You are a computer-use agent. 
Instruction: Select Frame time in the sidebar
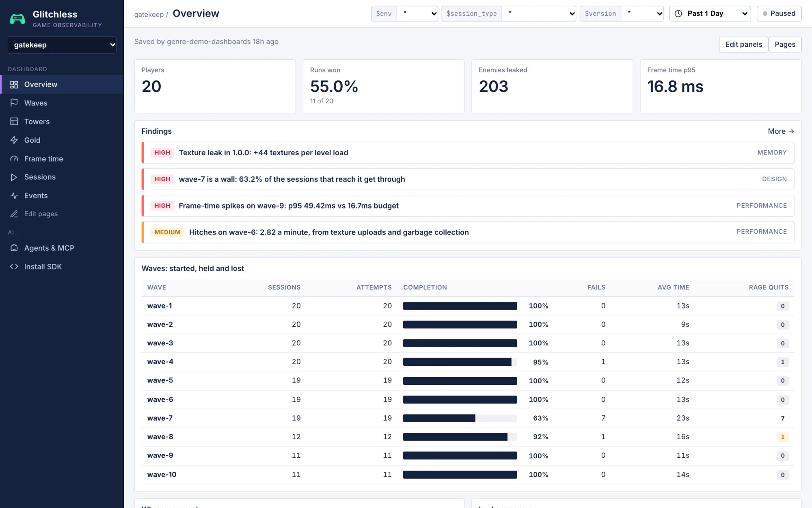pos(62,159)
